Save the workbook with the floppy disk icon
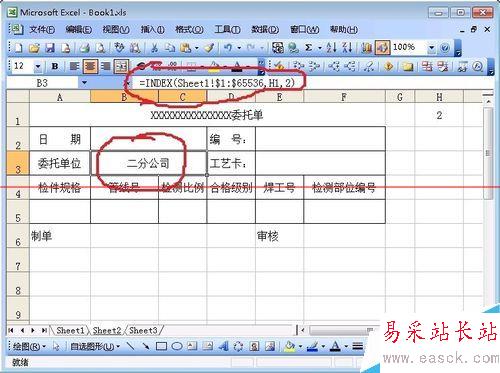The width and height of the screenshot is (500, 373). 50,48
